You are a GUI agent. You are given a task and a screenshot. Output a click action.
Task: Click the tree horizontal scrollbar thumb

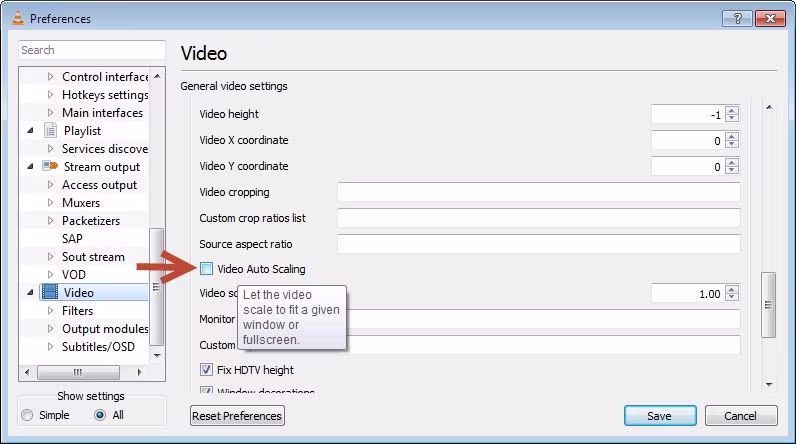(78, 372)
